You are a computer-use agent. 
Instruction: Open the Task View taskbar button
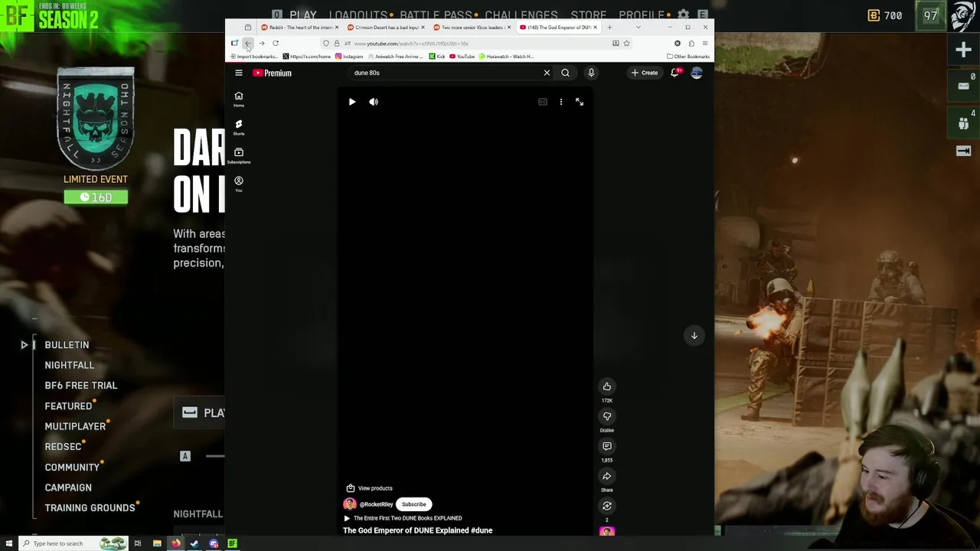tap(138, 543)
